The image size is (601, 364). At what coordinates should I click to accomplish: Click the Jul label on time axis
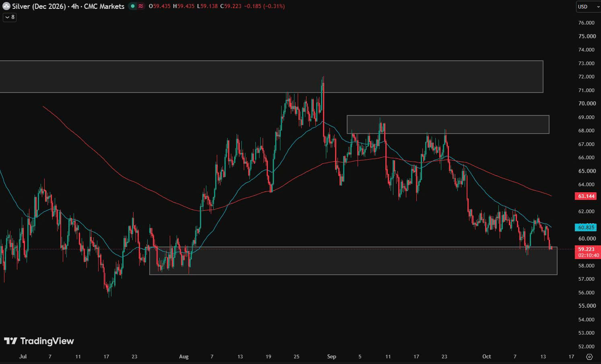coord(23,356)
